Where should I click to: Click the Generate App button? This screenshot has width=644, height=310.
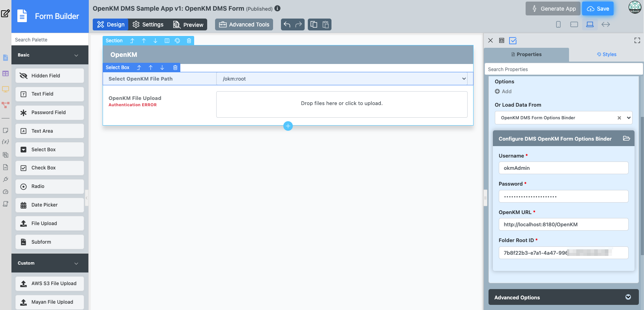553,9
